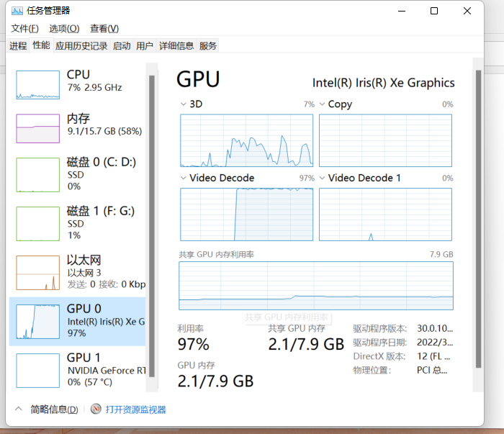The width and height of the screenshot is (504, 434).
Task: Switch to the 详细信息 tab
Action: 176,46
